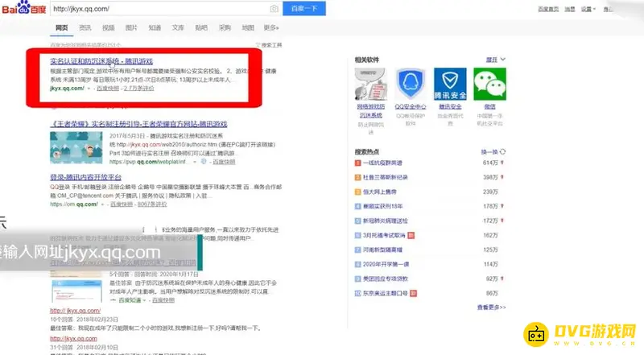Switch to the 地图 tab
Viewport: 644px width, 355px height.
(x=248, y=27)
